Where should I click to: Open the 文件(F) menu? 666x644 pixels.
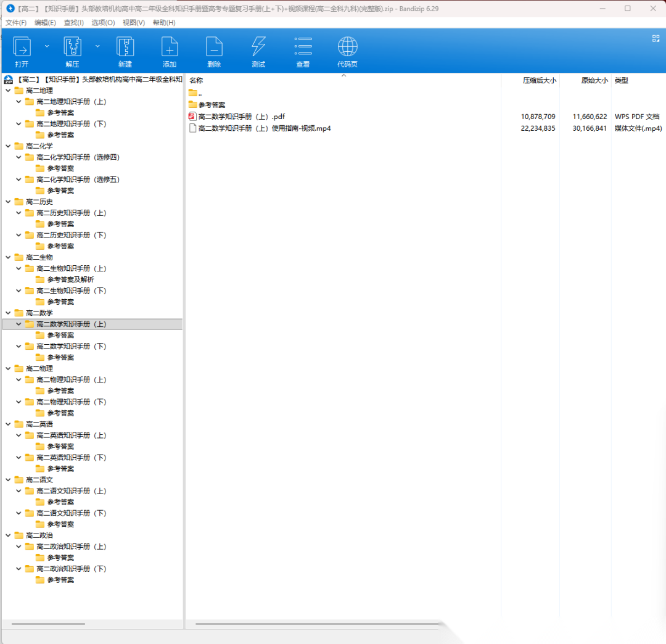[16, 22]
